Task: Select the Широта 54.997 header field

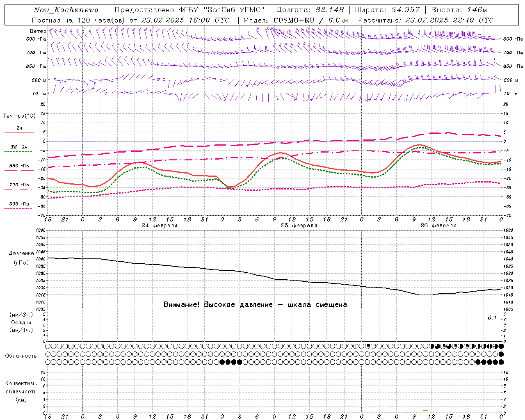Action: [x=388, y=10]
